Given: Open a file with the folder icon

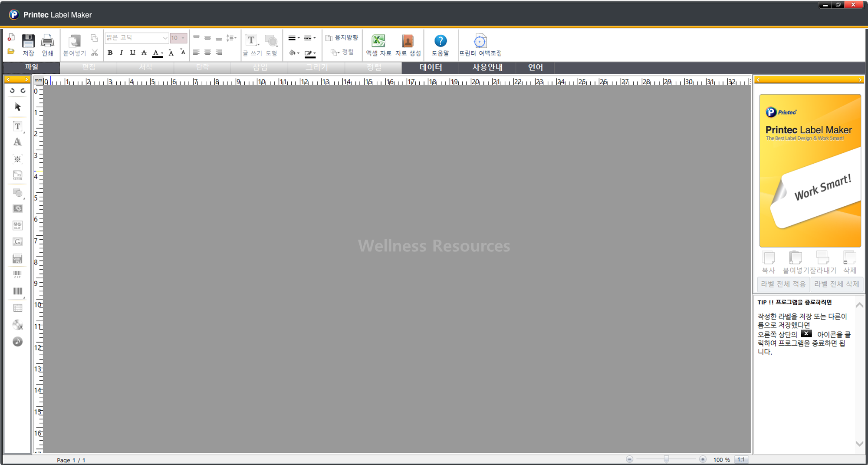Looking at the screenshot, I should point(11,52).
